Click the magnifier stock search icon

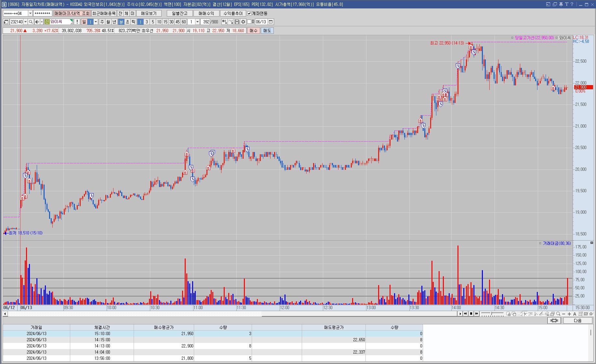(x=31, y=22)
